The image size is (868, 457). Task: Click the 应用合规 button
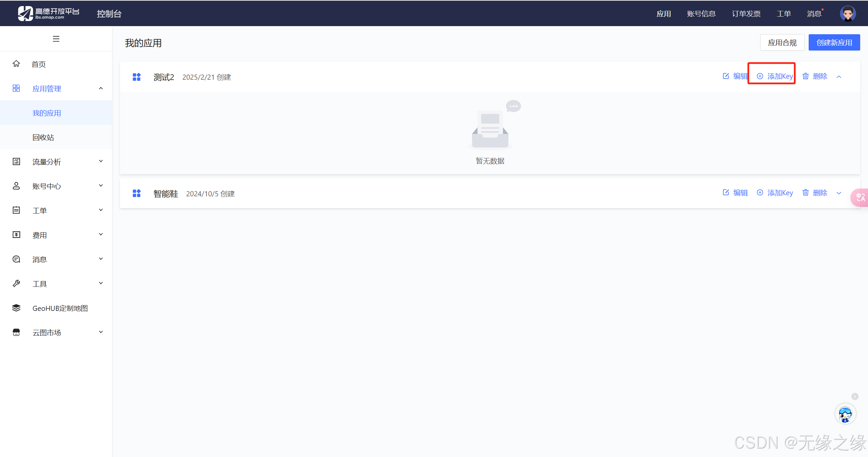coord(782,43)
